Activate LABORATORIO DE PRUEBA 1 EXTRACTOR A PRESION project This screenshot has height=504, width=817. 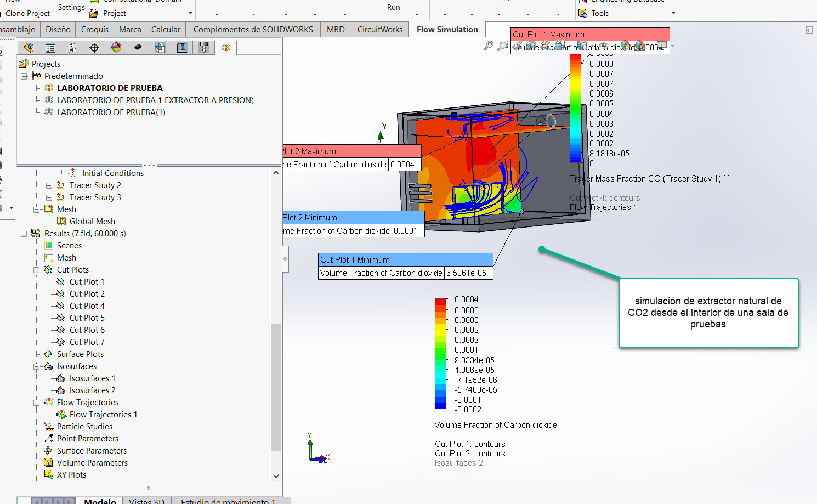[155, 100]
